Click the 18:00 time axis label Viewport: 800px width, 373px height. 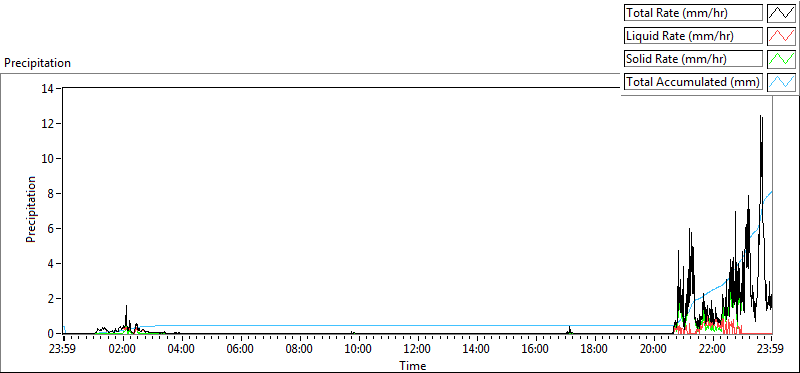tap(594, 350)
